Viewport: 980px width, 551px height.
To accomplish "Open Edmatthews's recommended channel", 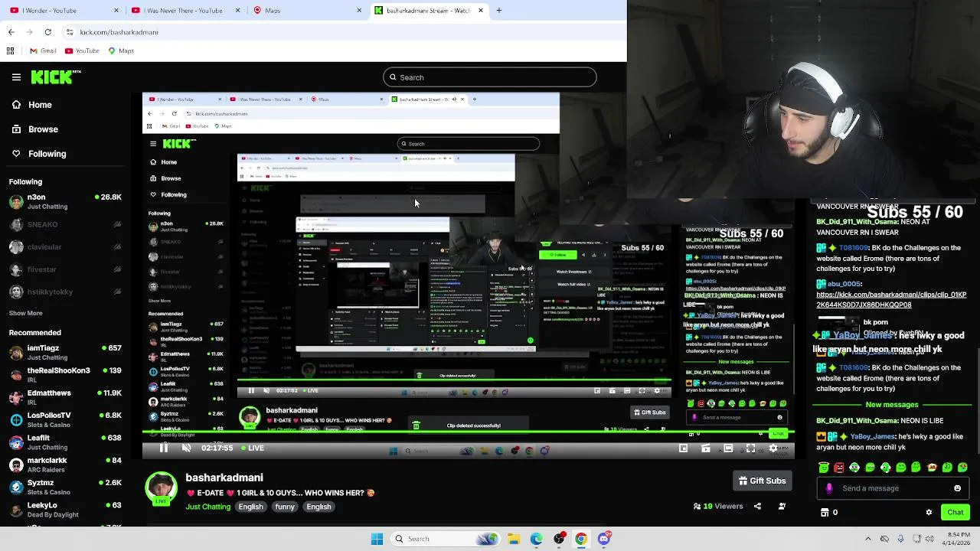I will click(66, 397).
